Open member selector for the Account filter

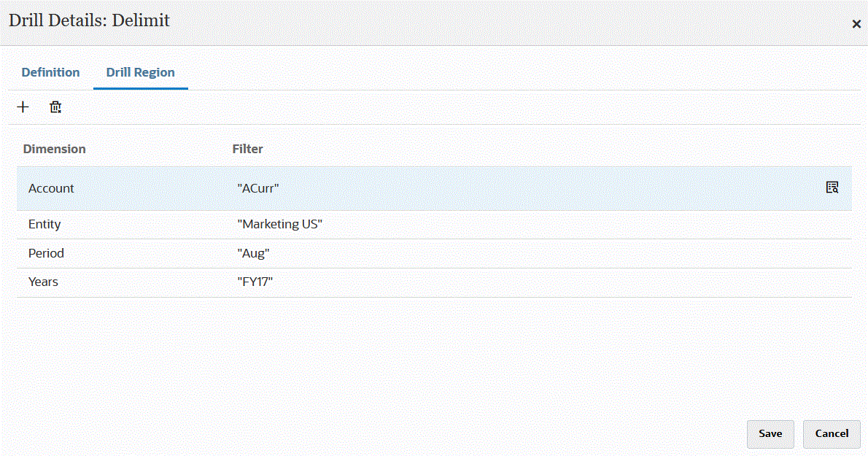[x=832, y=188]
